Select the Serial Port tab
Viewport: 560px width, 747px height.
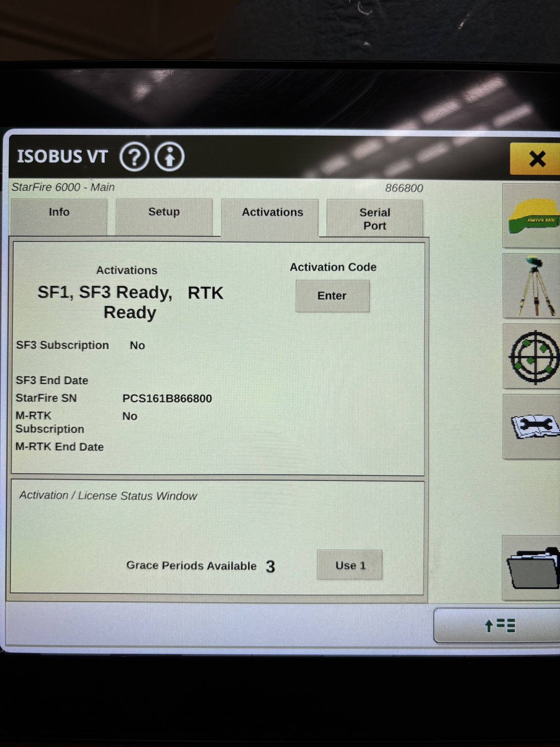375,218
